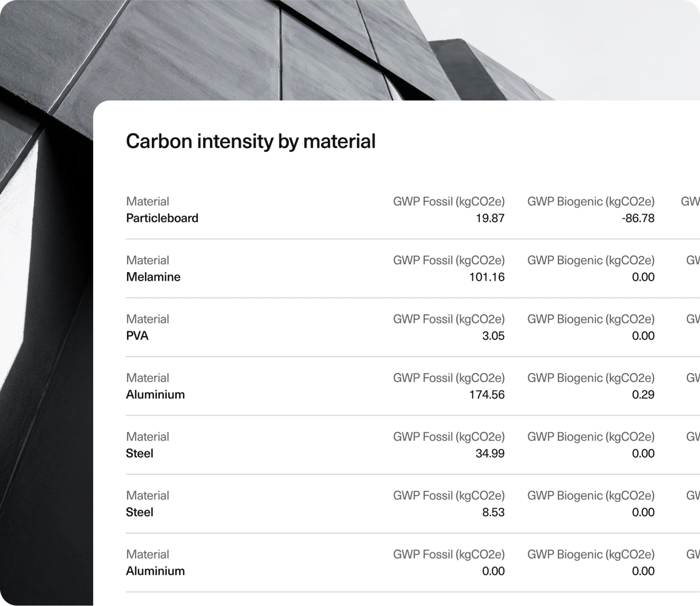Image resolution: width=700 pixels, height=606 pixels.
Task: Select Steel in the 34.99 row
Action: click(139, 454)
